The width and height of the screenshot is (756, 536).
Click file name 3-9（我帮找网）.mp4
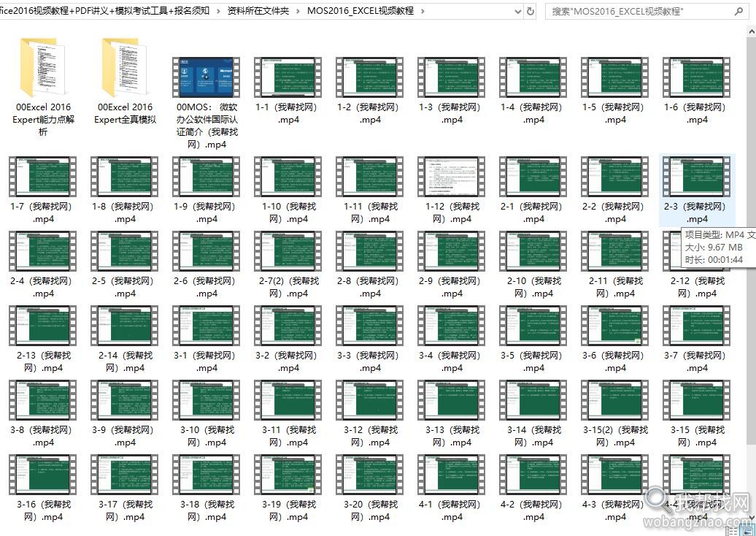125,436
